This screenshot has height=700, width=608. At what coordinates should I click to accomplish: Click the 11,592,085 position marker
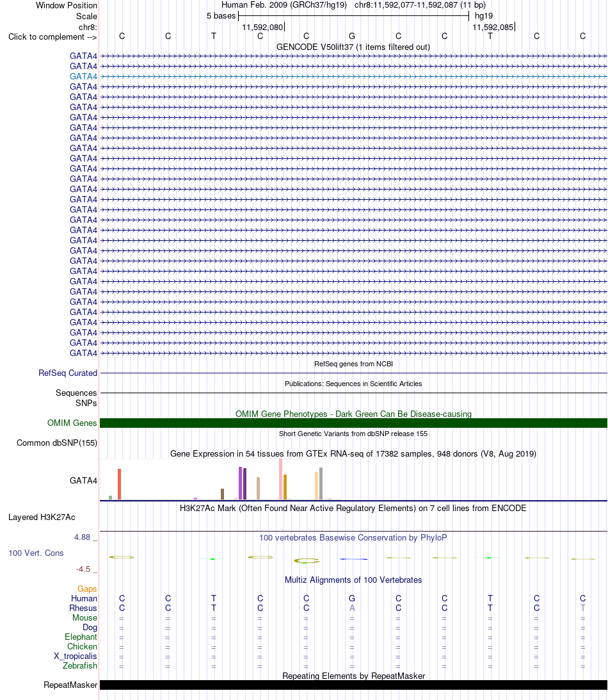point(493,28)
